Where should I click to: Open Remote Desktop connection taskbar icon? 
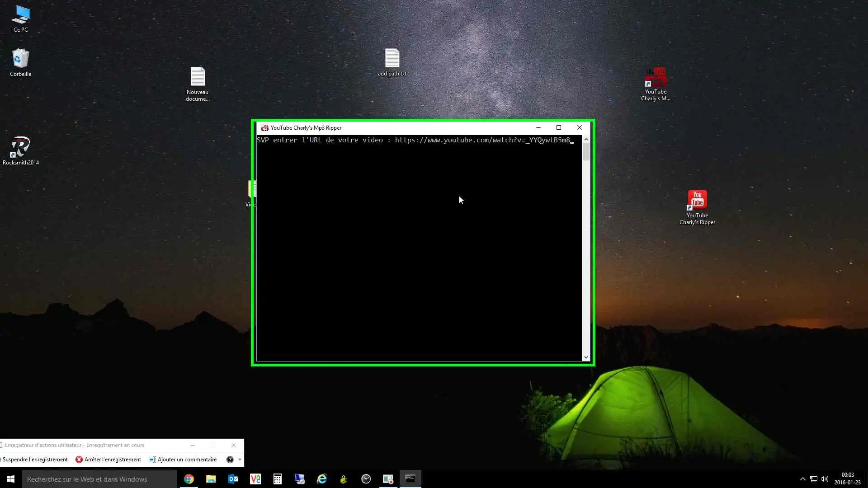300,479
